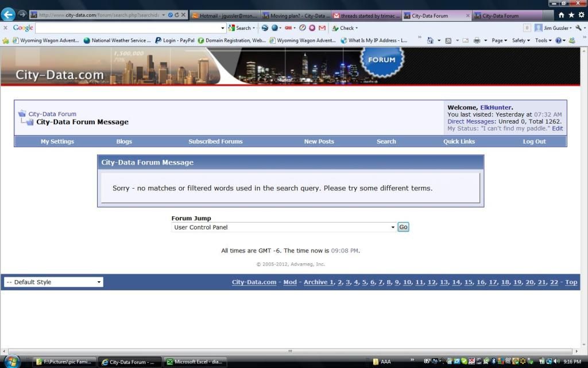Open the Blogs menu item
This screenshot has height=368, width=588.
124,141
